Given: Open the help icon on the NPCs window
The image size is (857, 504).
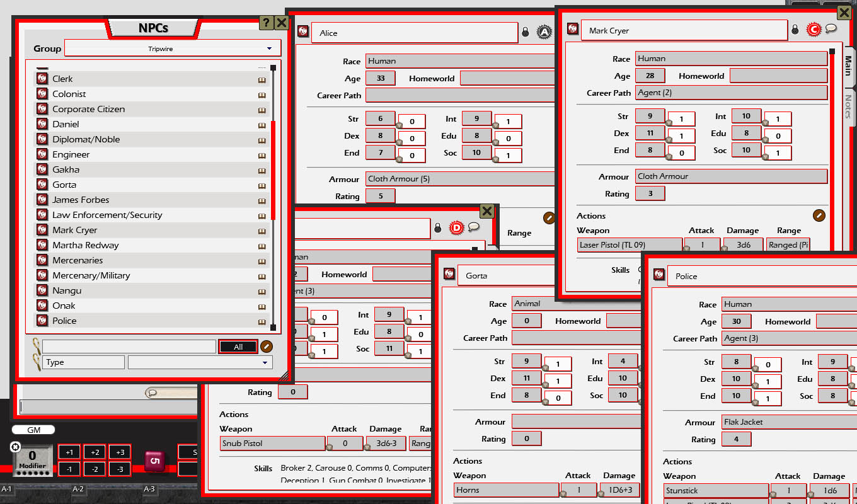Looking at the screenshot, I should tap(265, 23).
